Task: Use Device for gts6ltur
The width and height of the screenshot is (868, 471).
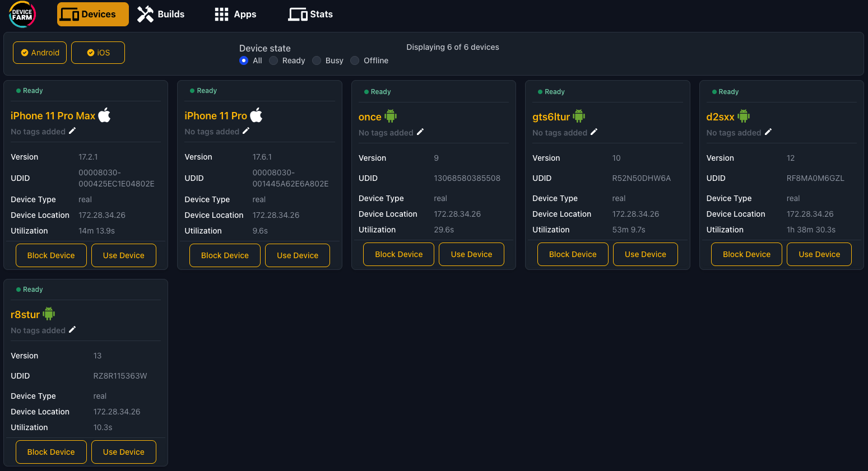Action: [x=646, y=254]
